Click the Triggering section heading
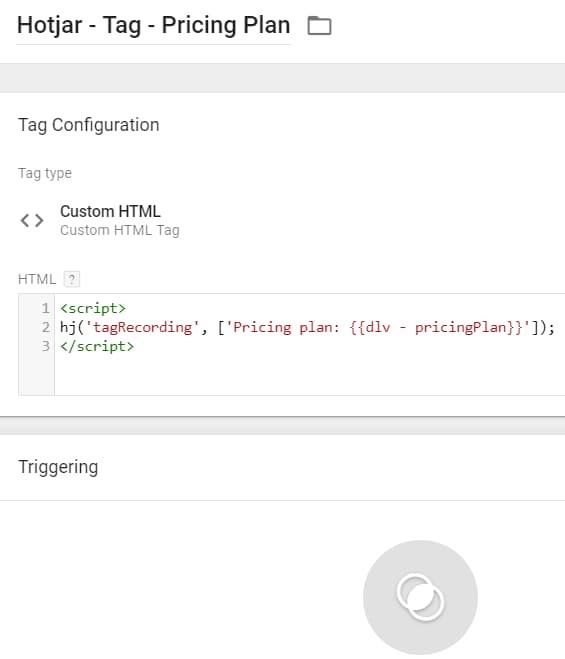The width and height of the screenshot is (565, 659). point(58,467)
